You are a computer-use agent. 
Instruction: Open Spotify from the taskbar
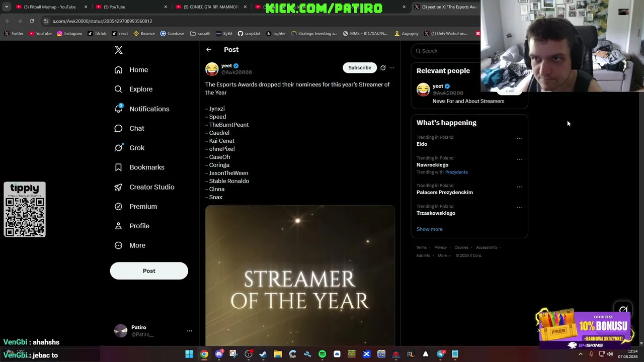coord(322,354)
